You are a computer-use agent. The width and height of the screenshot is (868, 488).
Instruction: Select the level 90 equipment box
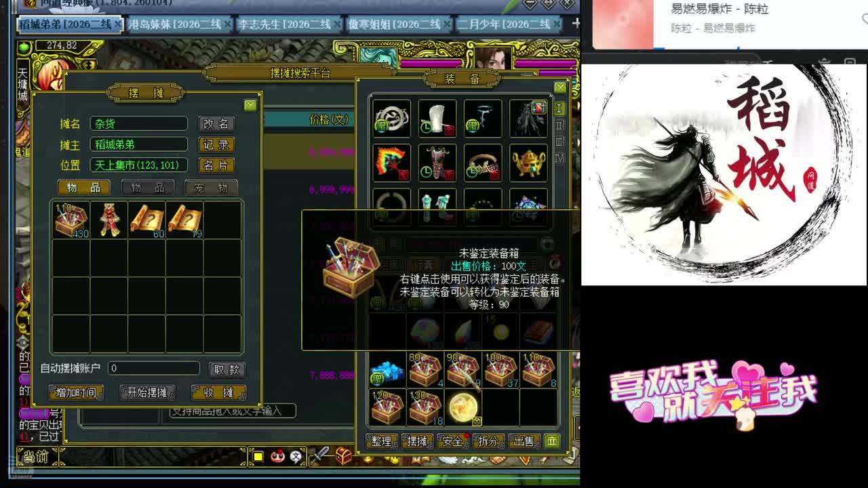tap(463, 370)
